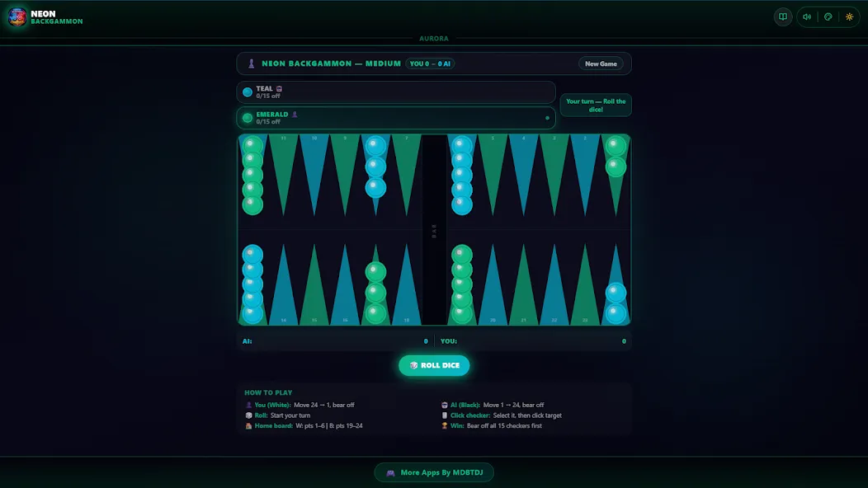Toggle the sun light-mode icon
The image size is (868, 488).
pyautogui.click(x=849, y=16)
